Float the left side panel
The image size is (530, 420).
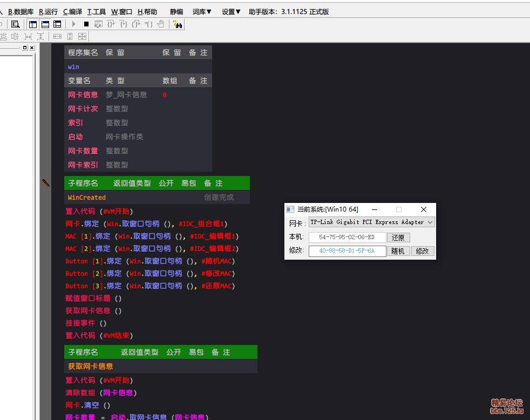point(25,48)
